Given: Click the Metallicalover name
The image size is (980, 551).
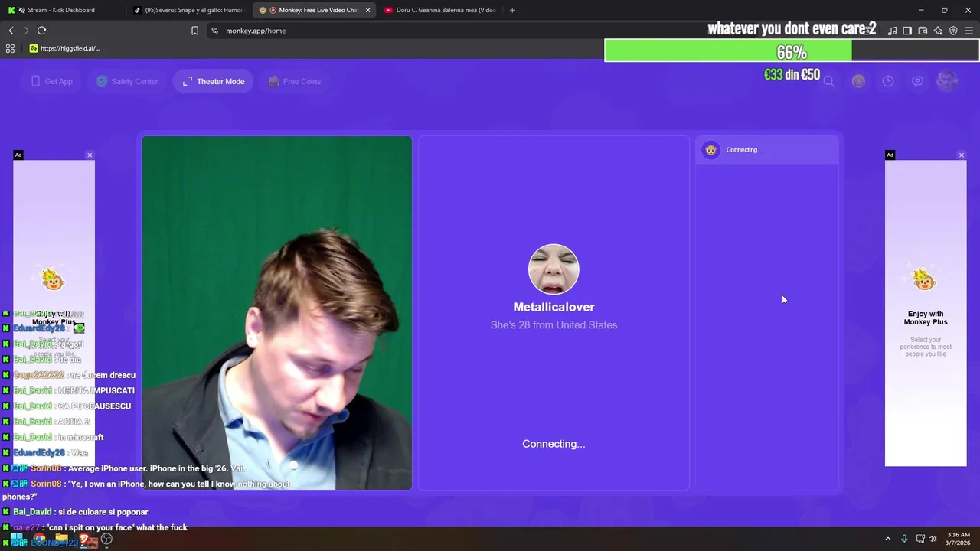Looking at the screenshot, I should pos(554,307).
